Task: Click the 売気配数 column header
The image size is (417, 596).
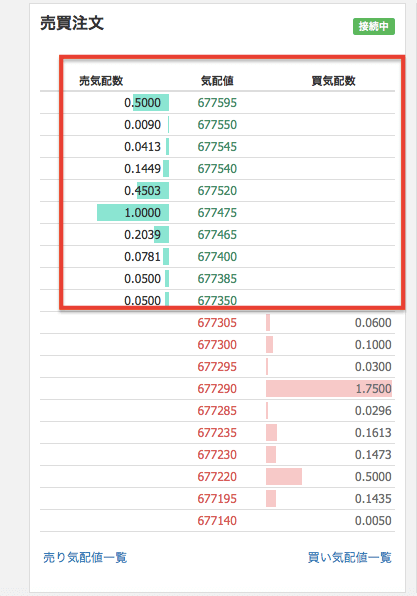Action: pos(101,81)
